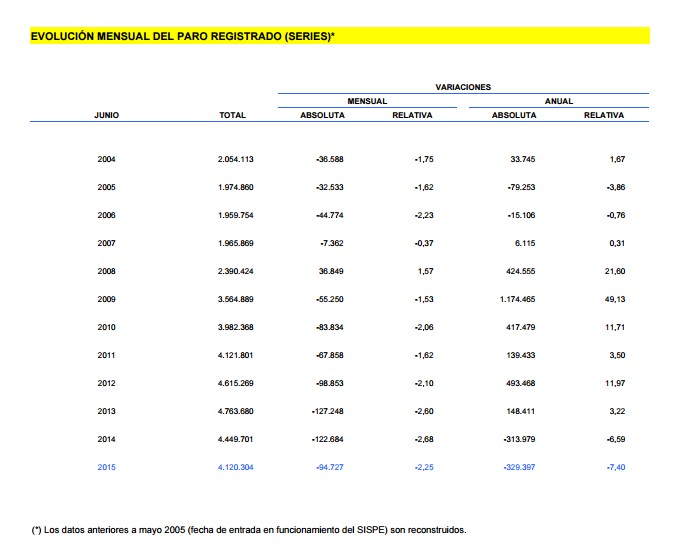Click the ANUAL column group header

tap(558, 101)
